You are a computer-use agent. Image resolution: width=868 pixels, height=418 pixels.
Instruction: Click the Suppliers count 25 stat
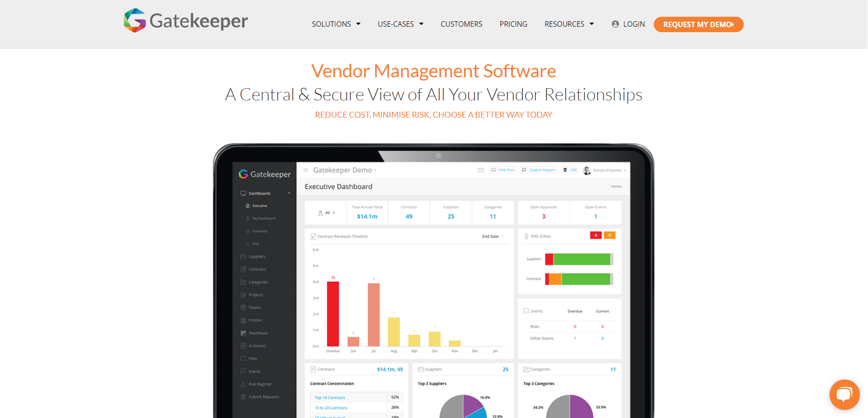(x=451, y=217)
